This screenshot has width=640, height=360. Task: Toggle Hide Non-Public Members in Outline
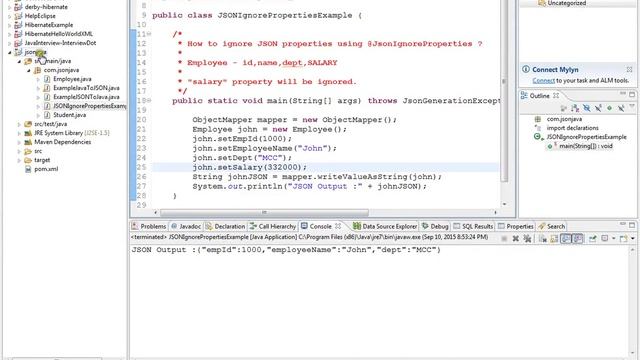pos(609,108)
